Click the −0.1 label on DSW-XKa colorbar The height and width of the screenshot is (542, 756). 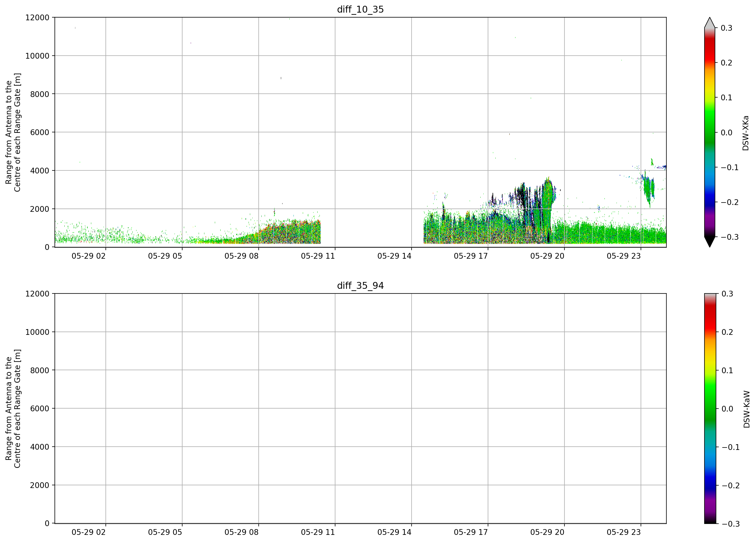tap(730, 167)
